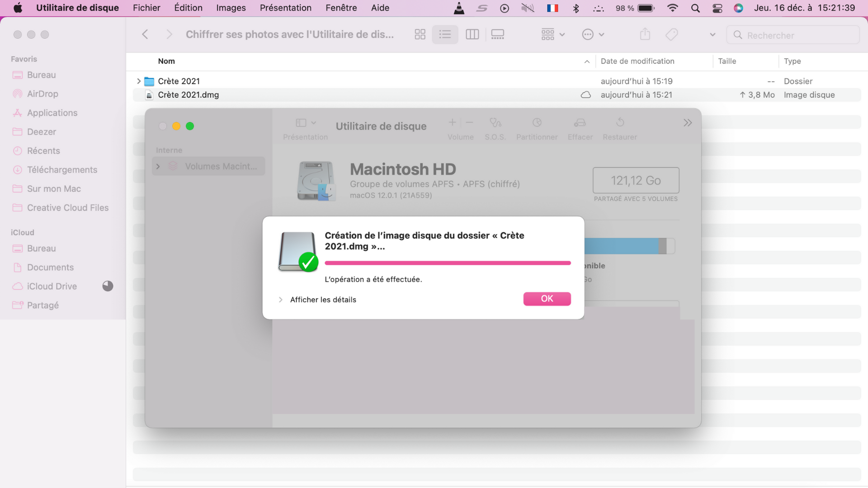Switch Finder to gallery view
The width and height of the screenshot is (868, 488).
click(498, 34)
